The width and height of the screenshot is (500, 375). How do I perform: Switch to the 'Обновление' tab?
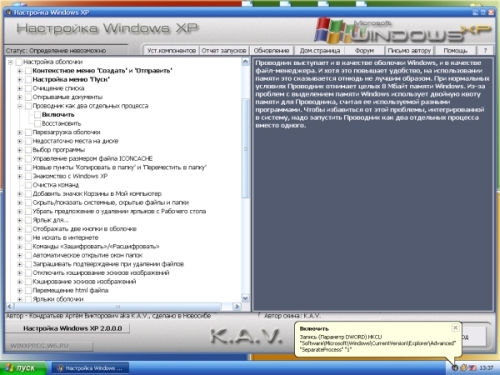pyautogui.click(x=271, y=51)
